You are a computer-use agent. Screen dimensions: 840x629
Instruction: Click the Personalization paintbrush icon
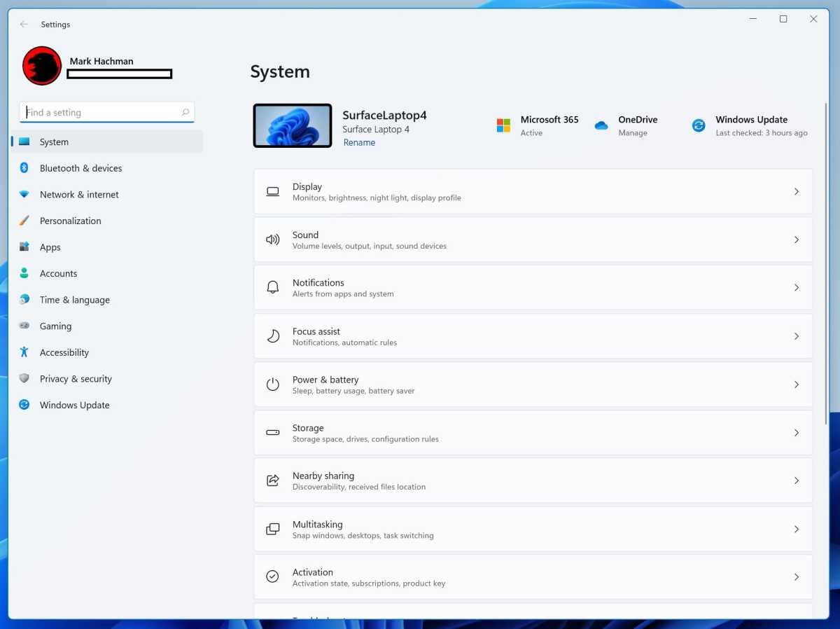click(x=24, y=221)
